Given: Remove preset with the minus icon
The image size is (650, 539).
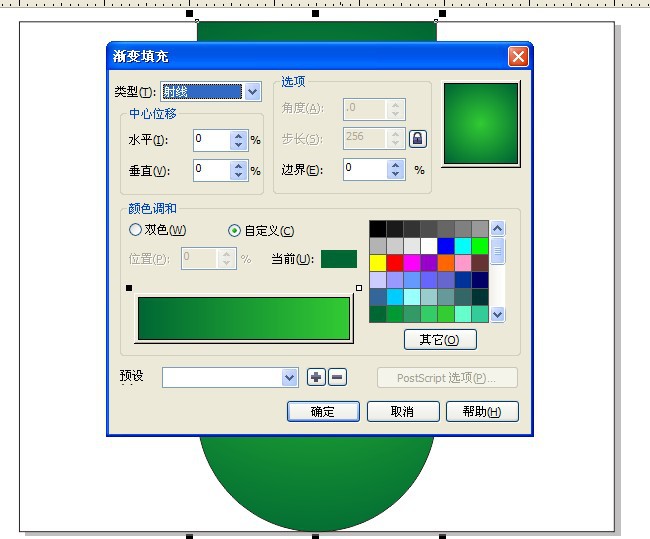Looking at the screenshot, I should [x=337, y=377].
